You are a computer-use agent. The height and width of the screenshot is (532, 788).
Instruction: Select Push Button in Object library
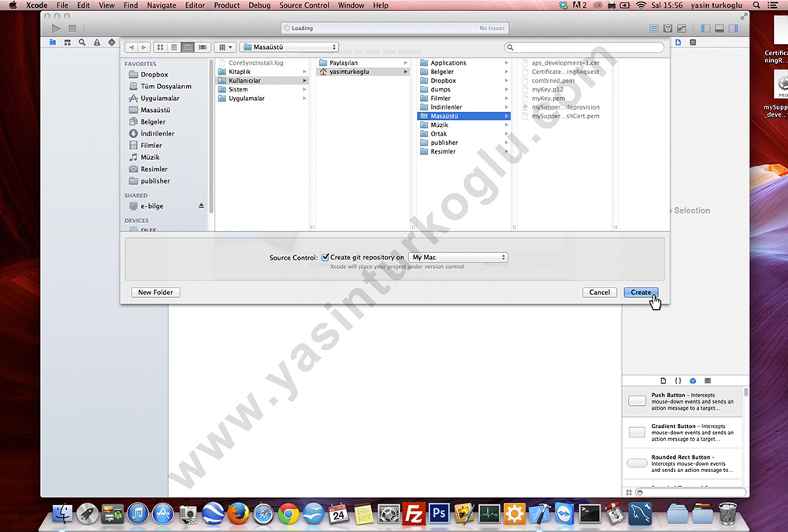tap(682, 401)
